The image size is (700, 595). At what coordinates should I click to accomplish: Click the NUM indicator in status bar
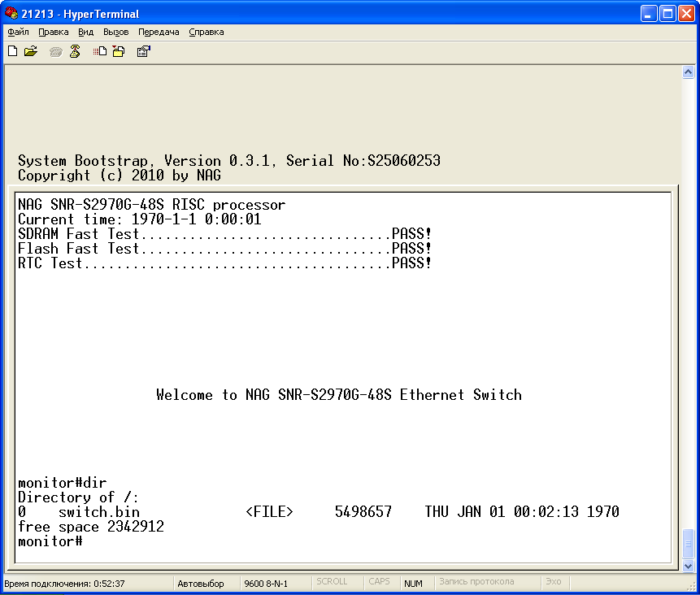click(x=413, y=584)
